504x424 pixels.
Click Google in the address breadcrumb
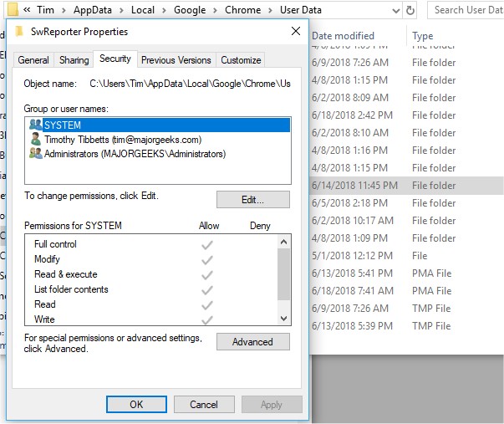(x=190, y=10)
